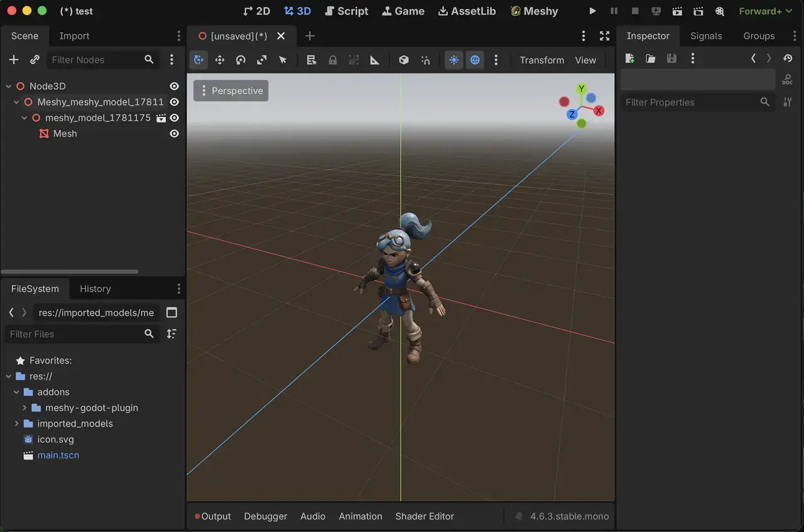The image size is (804, 532).
Task: Activate the Select mode arrow tool
Action: [283, 60]
